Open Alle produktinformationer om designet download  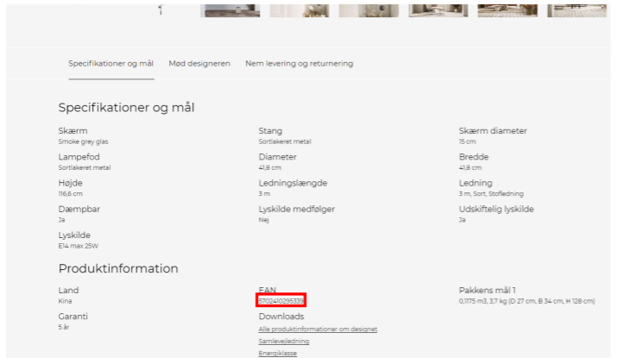(x=318, y=329)
